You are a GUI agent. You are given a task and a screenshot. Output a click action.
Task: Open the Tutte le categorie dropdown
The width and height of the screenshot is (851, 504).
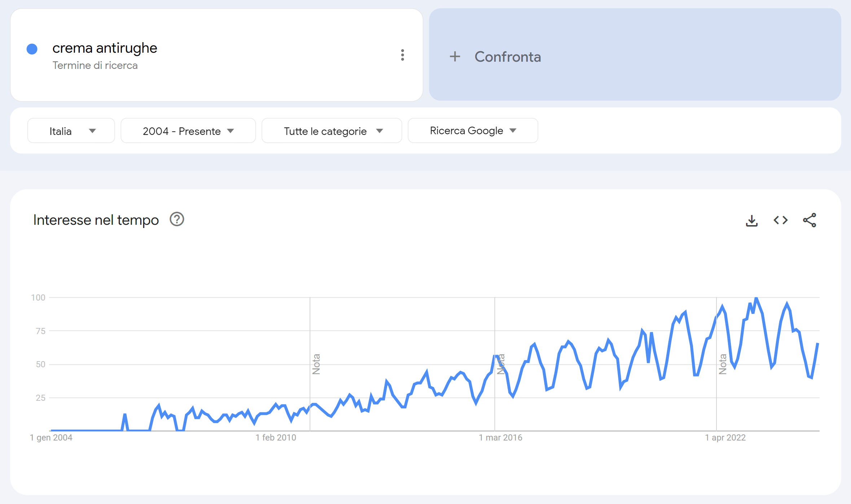[332, 131]
